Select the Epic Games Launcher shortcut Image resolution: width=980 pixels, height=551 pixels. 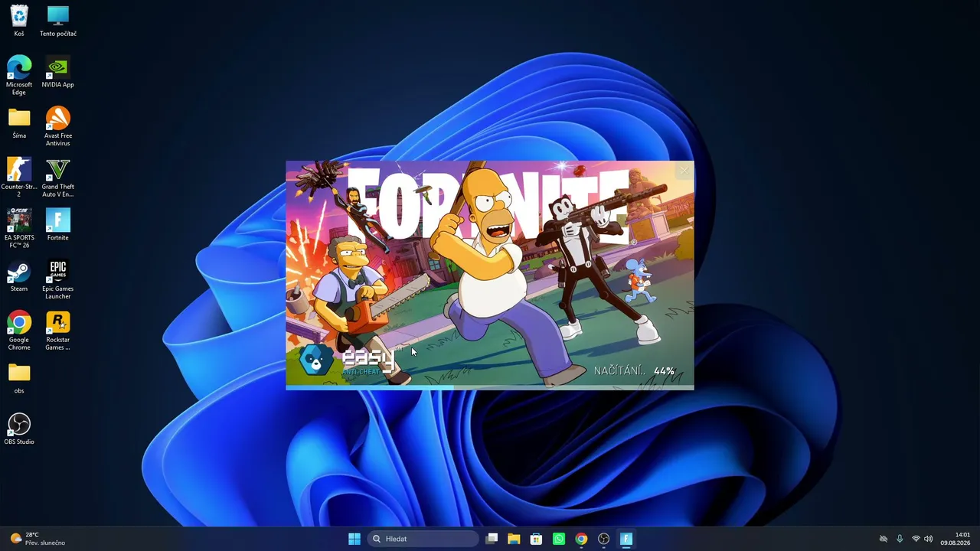coord(58,280)
